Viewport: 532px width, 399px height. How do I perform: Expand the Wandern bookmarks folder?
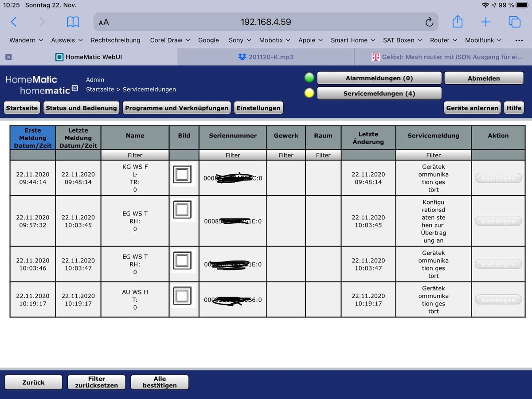coord(26,40)
